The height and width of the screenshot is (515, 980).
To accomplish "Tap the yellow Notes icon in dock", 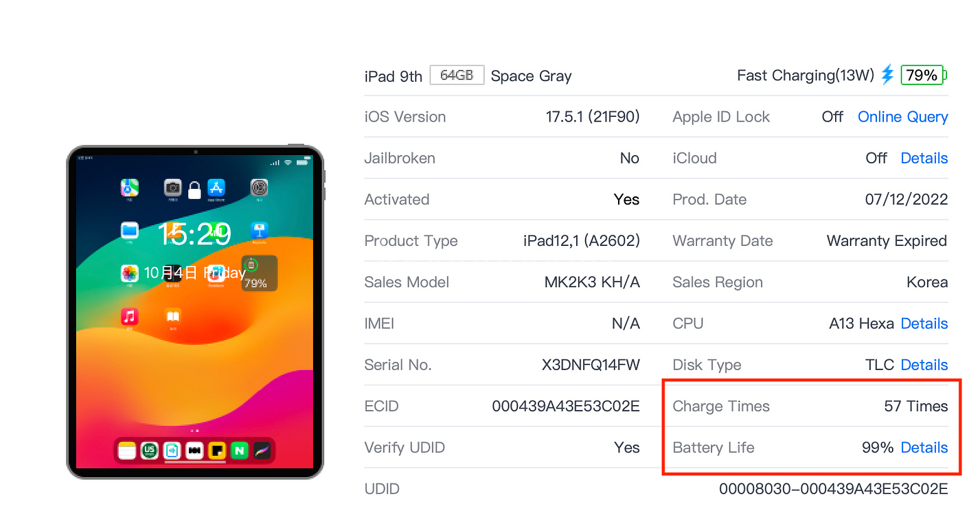I will 126,450.
